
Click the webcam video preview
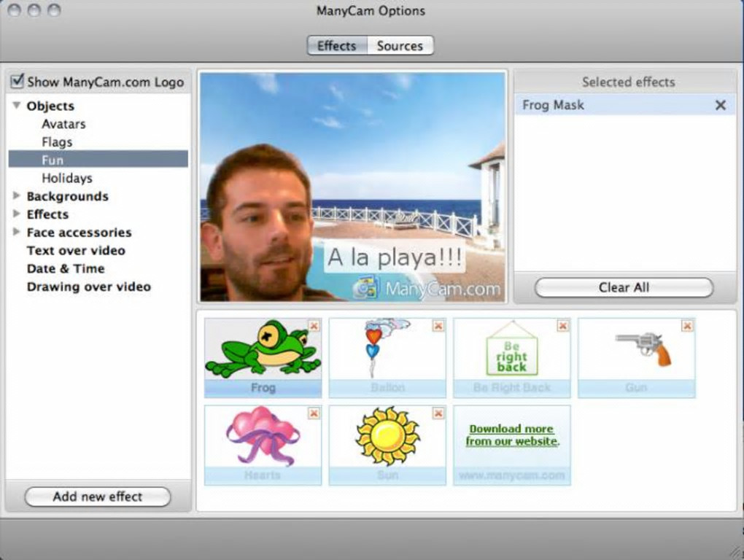tap(352, 187)
